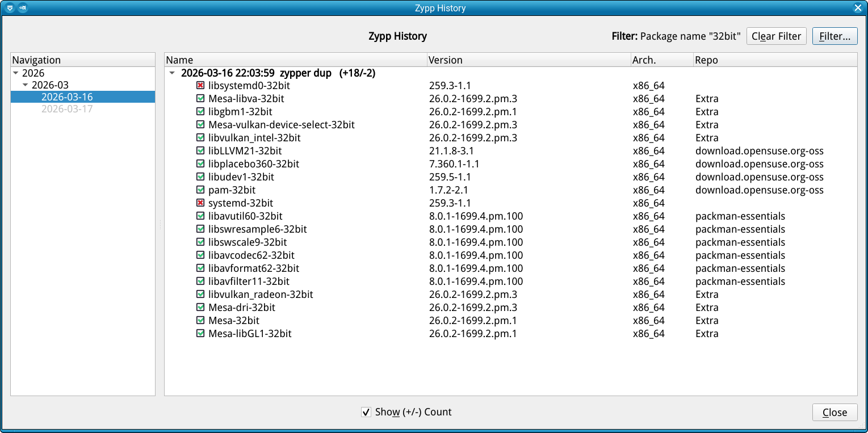Image resolution: width=868 pixels, height=433 pixels.
Task: Click the status icon next to pam-32bit
Action: tap(200, 190)
